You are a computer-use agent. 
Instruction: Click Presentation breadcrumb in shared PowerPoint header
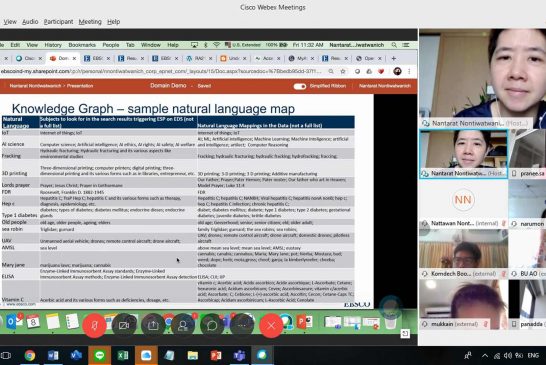tap(80, 86)
